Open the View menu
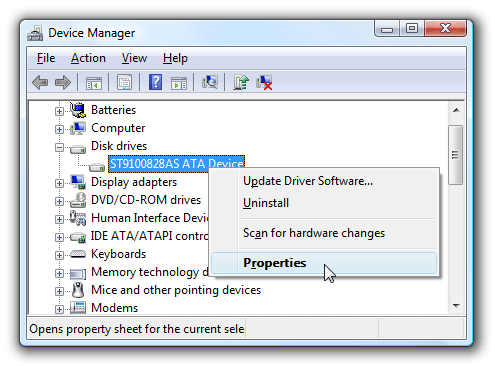This screenshot has height=366, width=495. click(134, 58)
